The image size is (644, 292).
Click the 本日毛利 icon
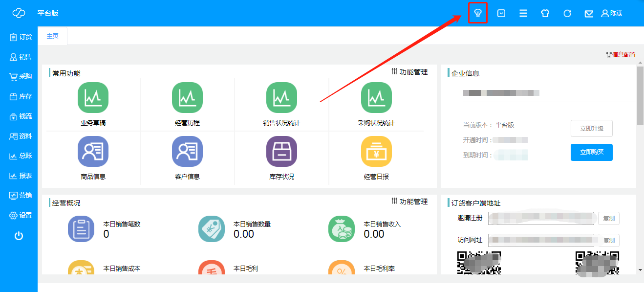click(x=212, y=268)
